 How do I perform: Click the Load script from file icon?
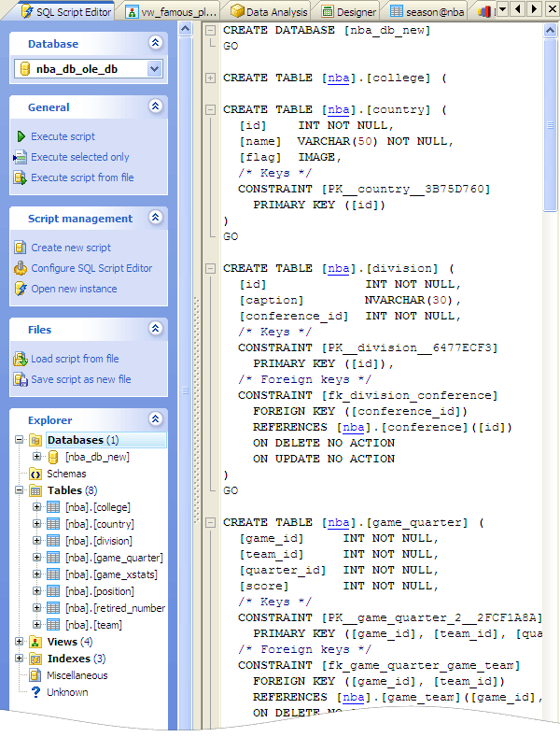pyautogui.click(x=21, y=359)
